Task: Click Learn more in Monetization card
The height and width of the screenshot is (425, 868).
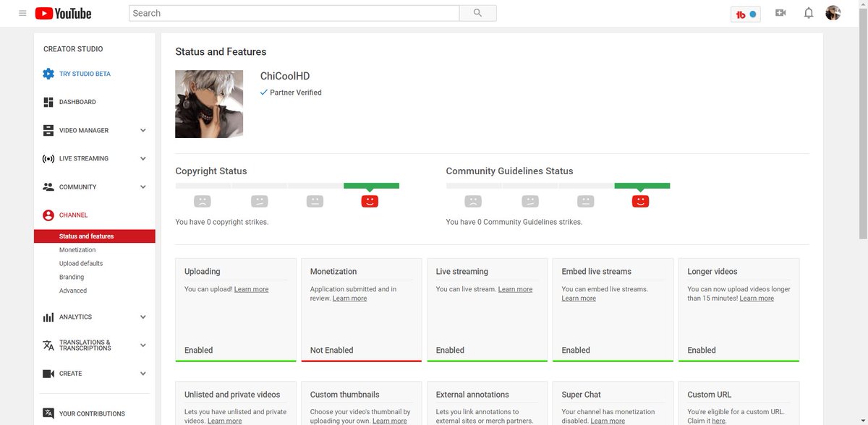Action: point(349,299)
